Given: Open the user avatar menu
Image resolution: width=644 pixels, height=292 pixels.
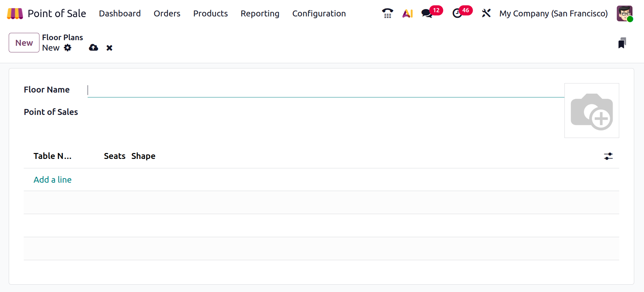Looking at the screenshot, I should [x=624, y=14].
